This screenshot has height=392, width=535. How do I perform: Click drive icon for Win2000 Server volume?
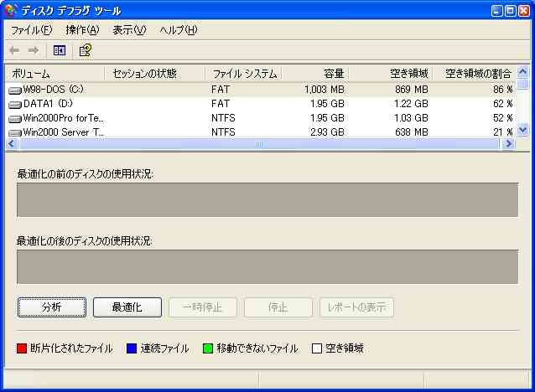[x=14, y=132]
